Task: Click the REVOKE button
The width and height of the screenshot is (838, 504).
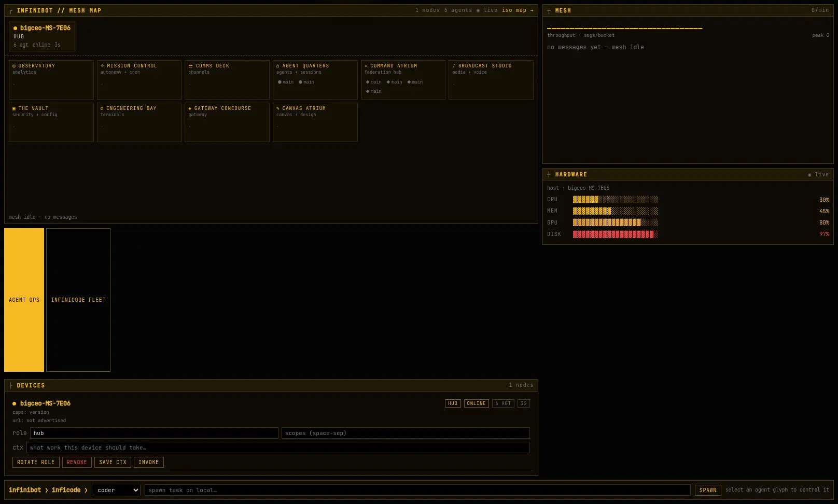Action: (x=77, y=462)
